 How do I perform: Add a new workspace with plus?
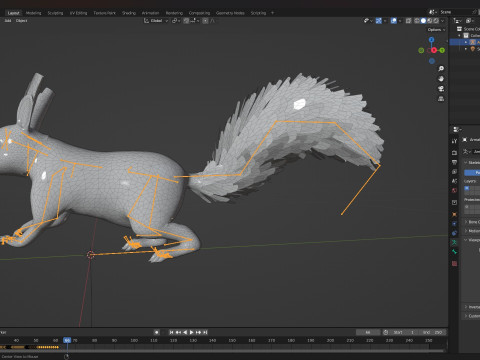(272, 13)
